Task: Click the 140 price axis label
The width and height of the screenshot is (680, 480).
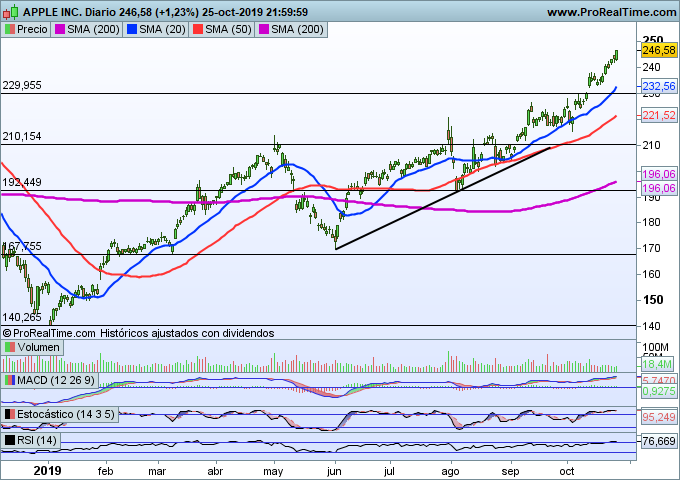Action: [x=652, y=326]
